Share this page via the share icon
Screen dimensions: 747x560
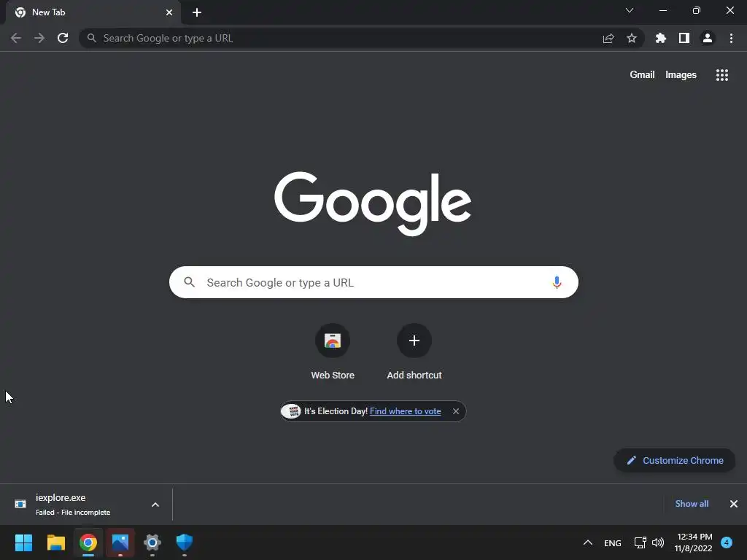(608, 38)
